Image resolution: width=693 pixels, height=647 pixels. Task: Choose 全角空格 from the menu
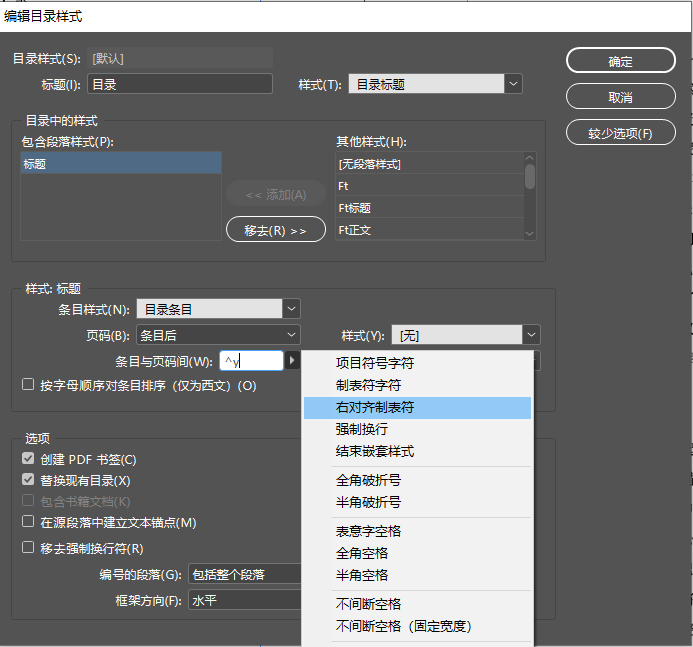point(418,553)
